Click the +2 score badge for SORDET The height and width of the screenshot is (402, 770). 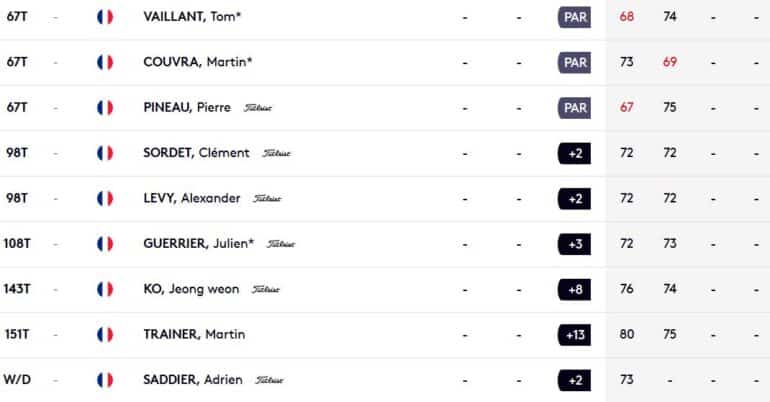tap(575, 153)
